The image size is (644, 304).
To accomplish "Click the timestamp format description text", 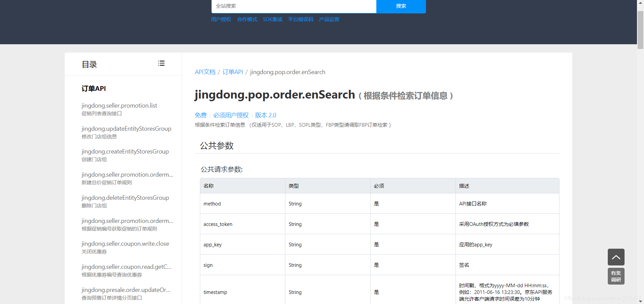I will pyautogui.click(x=505, y=292).
